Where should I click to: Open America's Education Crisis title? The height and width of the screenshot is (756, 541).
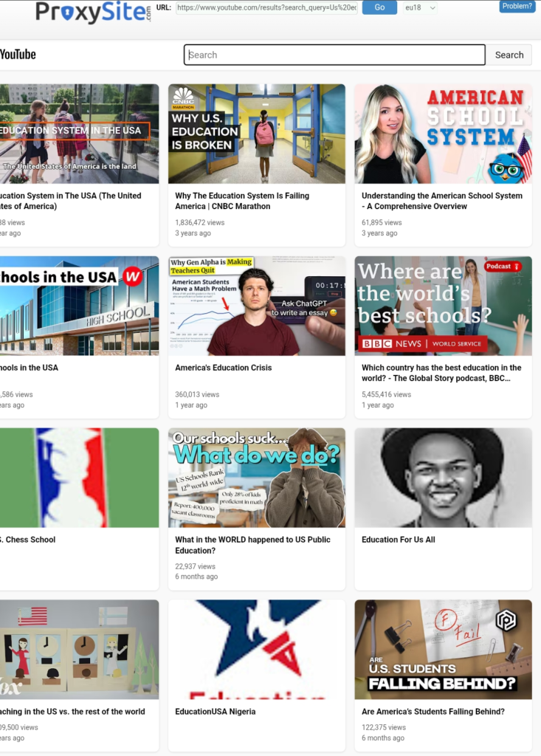click(223, 368)
